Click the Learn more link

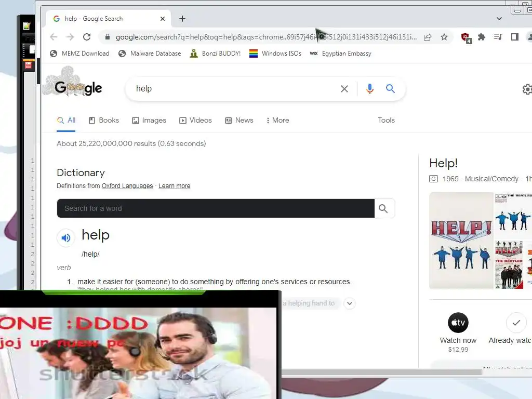click(175, 186)
